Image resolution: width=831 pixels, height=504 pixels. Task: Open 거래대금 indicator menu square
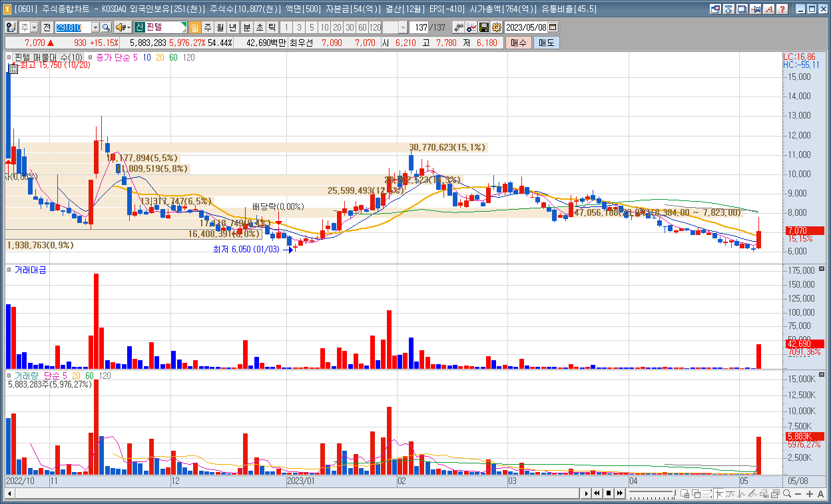9,270
